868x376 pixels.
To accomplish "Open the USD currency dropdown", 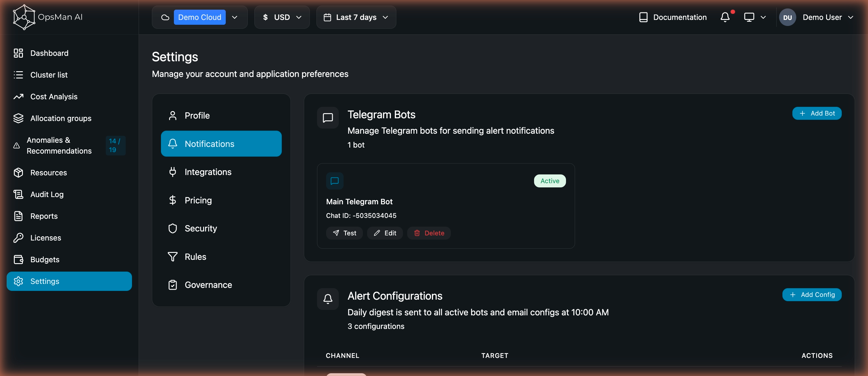I will [x=282, y=17].
